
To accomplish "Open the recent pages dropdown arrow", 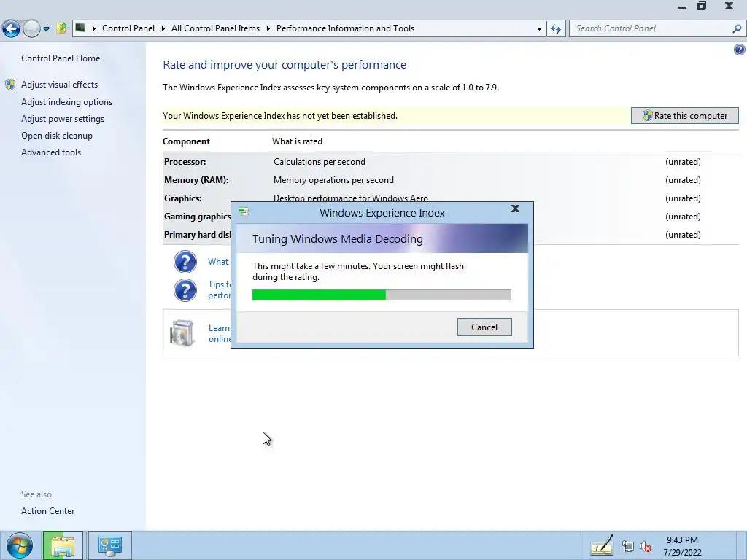I will [x=46, y=29].
